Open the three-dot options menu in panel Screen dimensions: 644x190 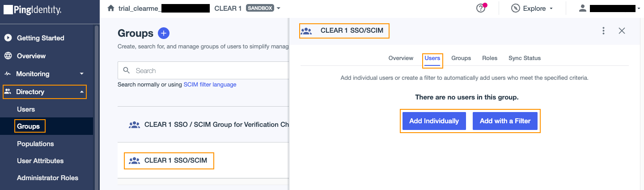pos(603,31)
